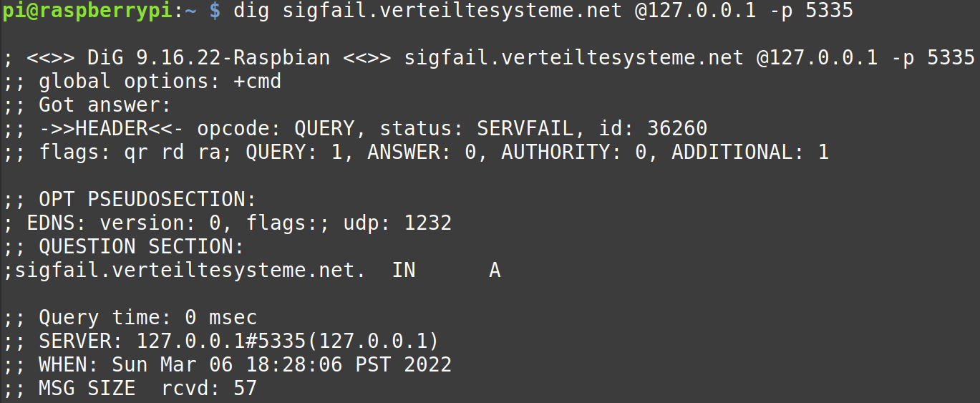Image resolution: width=980 pixels, height=403 pixels.
Task: Click the ADDITIONAL: 1 count
Action: tap(750, 152)
